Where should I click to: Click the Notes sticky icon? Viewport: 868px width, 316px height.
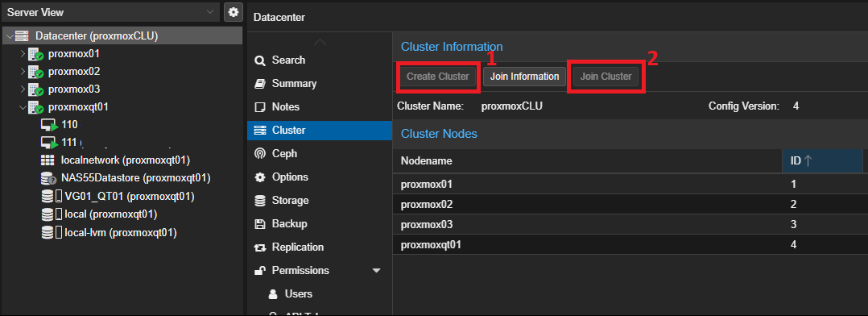259,107
